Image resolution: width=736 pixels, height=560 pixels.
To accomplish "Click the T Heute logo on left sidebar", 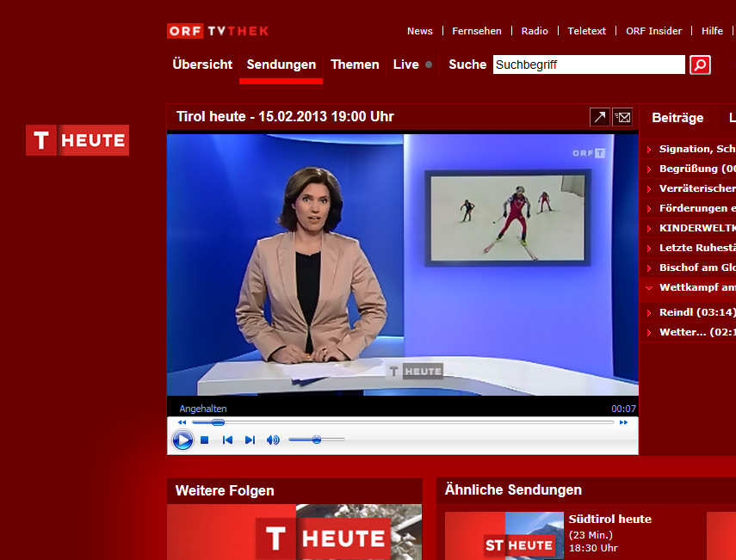I will coord(77,140).
